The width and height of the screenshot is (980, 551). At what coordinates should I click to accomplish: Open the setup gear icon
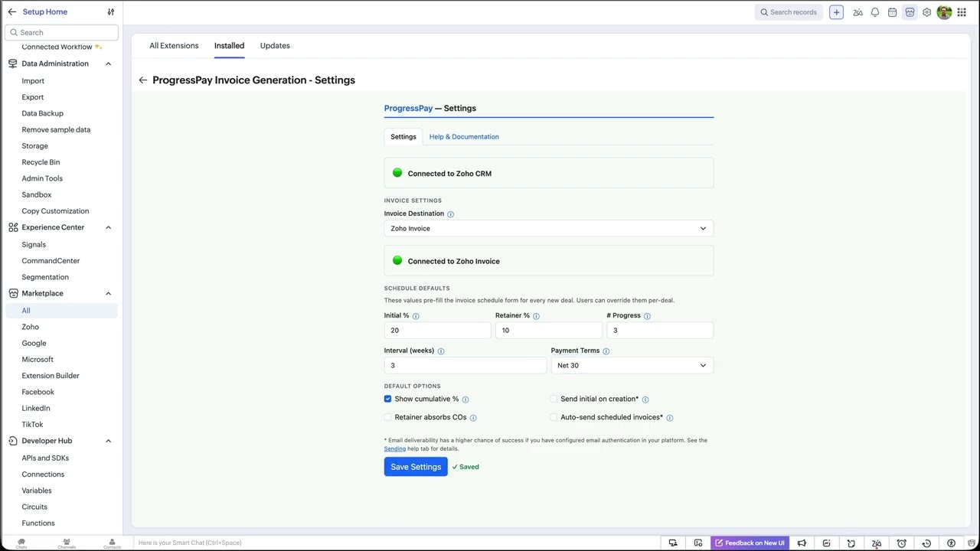click(926, 12)
